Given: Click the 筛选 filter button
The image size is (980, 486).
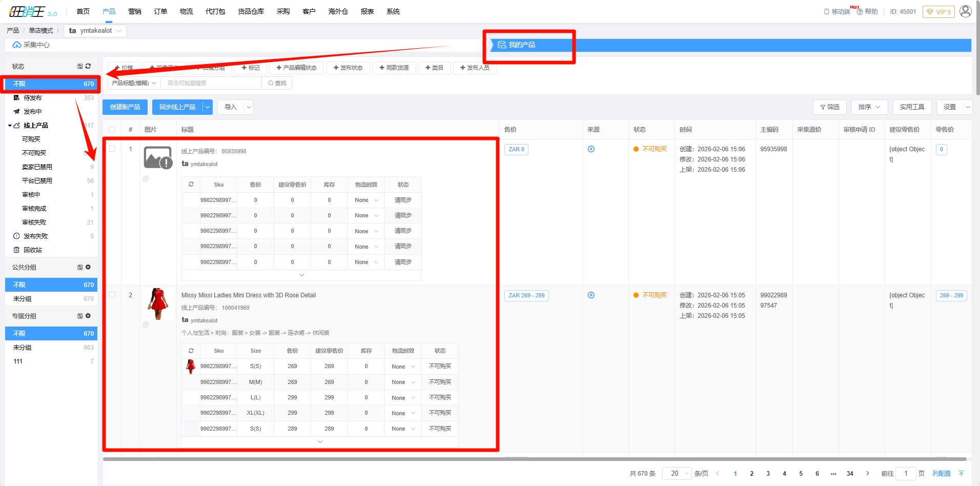Looking at the screenshot, I should pyautogui.click(x=829, y=107).
